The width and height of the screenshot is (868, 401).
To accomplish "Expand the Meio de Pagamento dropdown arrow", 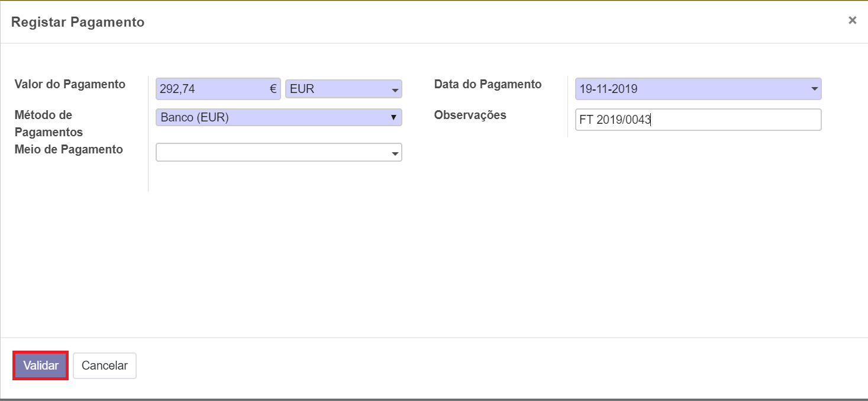I will [395, 154].
